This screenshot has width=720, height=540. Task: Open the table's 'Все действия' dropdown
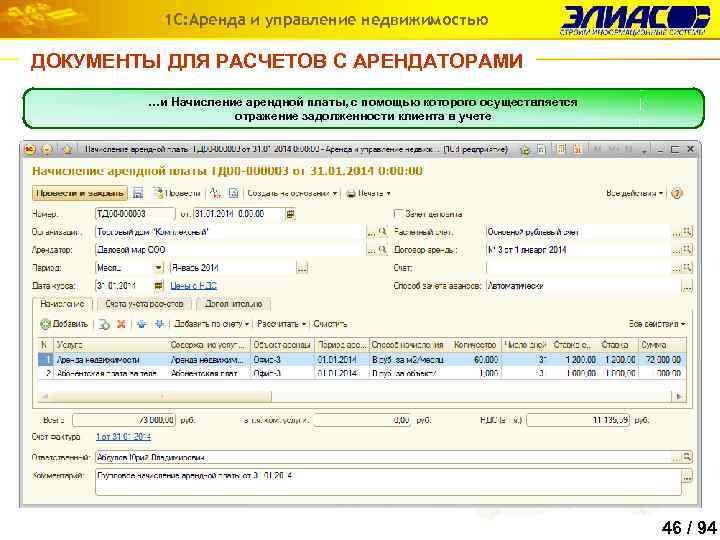coord(657,324)
